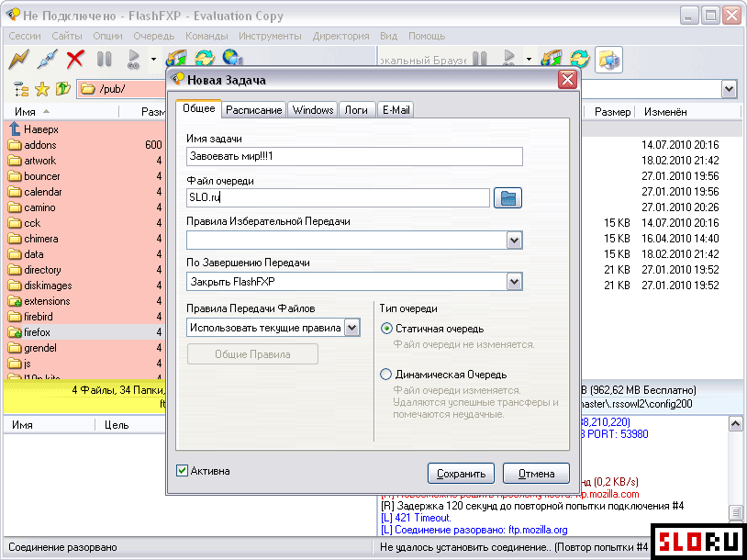
Task: Open the Сессии menu
Action: [x=25, y=36]
